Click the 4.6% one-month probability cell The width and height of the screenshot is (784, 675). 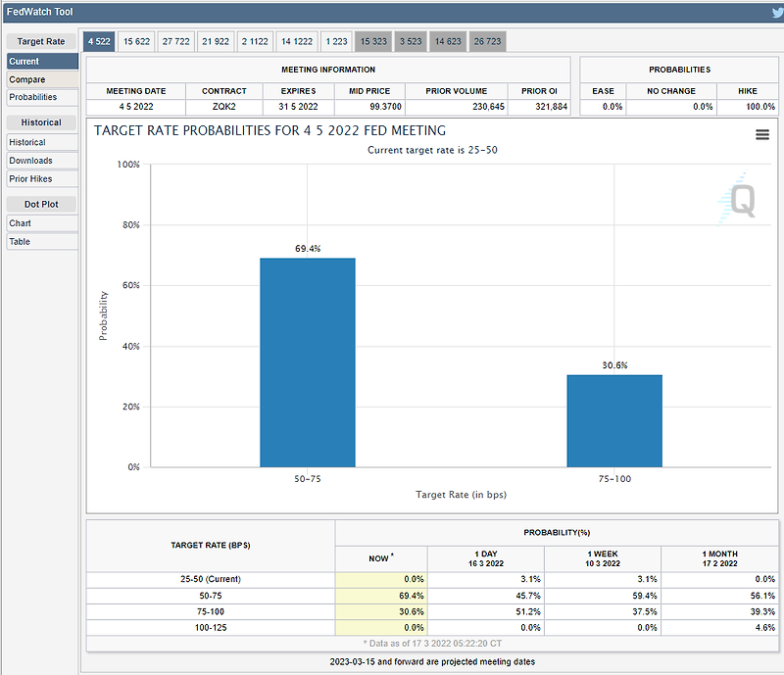tap(719, 628)
